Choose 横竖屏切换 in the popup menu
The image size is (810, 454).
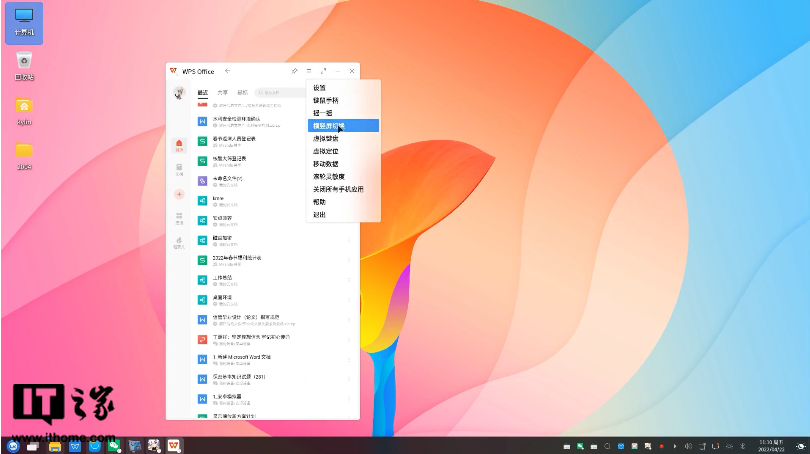[x=344, y=126]
